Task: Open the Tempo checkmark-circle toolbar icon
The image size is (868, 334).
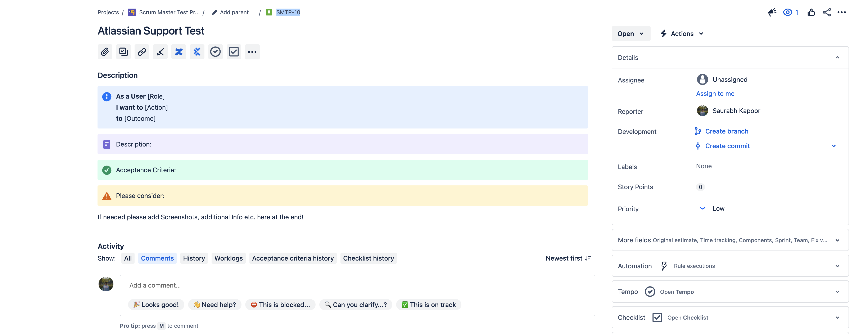Action: (215, 52)
